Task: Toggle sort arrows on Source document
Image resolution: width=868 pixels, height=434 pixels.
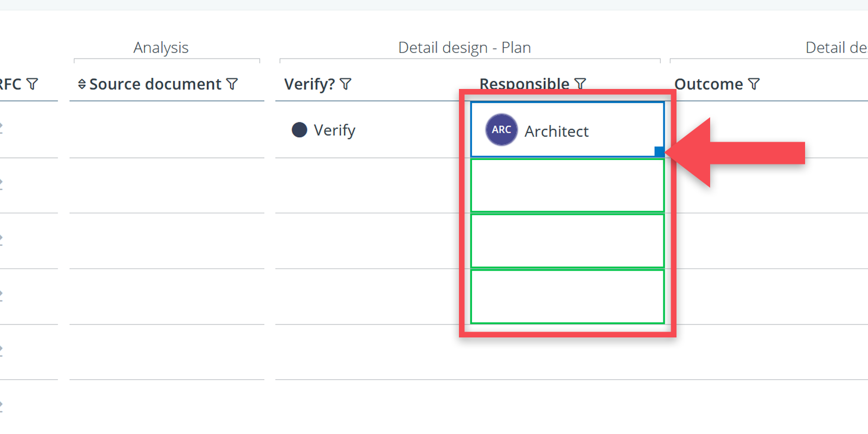Action: pos(82,84)
